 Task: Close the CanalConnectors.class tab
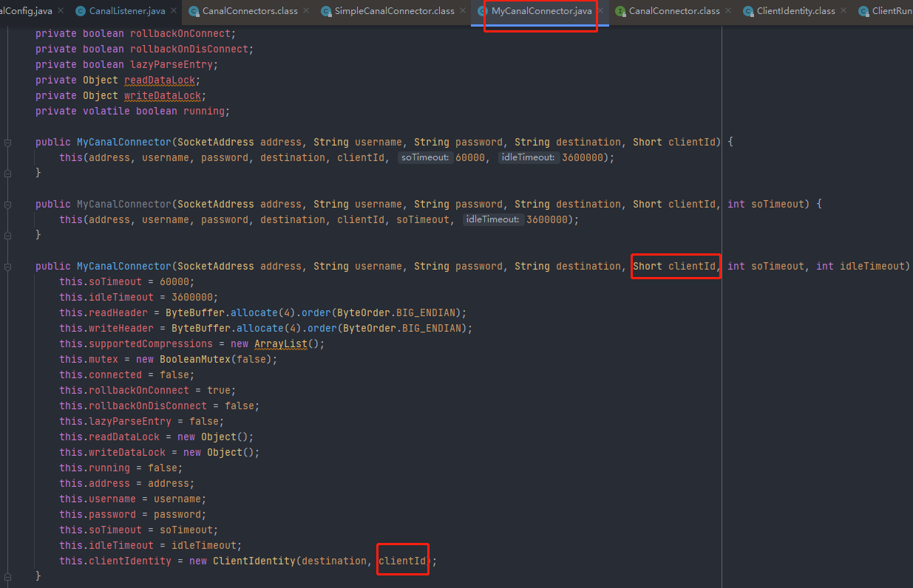pos(305,11)
